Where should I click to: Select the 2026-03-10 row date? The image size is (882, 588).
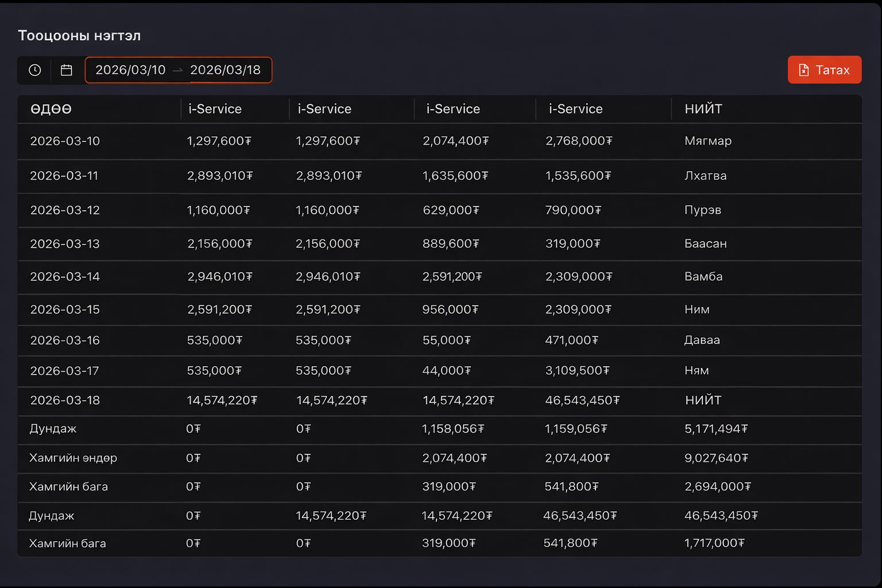pos(65,141)
